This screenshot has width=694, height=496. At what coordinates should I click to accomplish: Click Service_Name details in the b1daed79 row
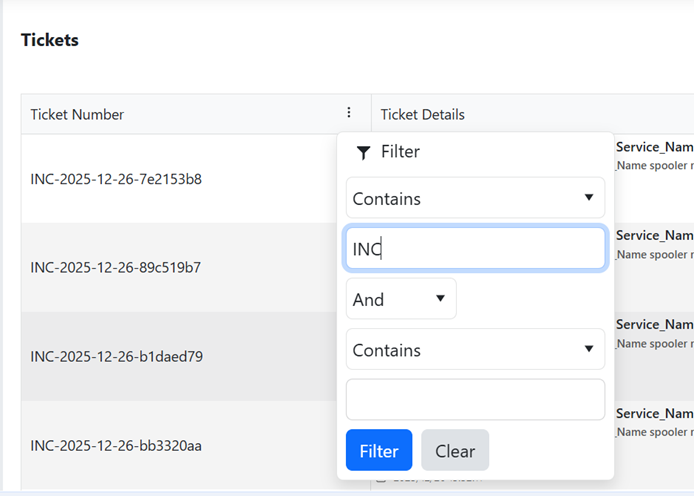(x=654, y=325)
